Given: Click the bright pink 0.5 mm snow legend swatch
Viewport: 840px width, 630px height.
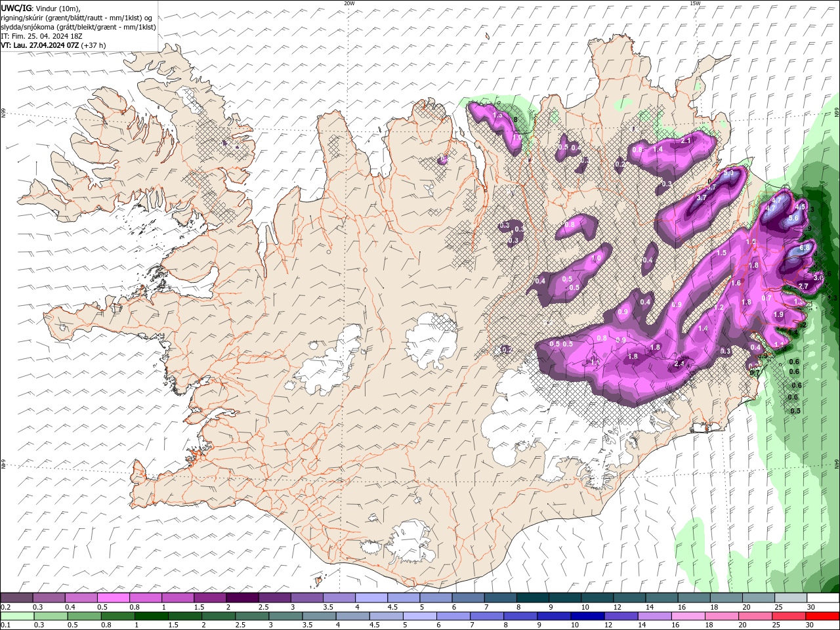Looking at the screenshot, I should click(114, 598).
